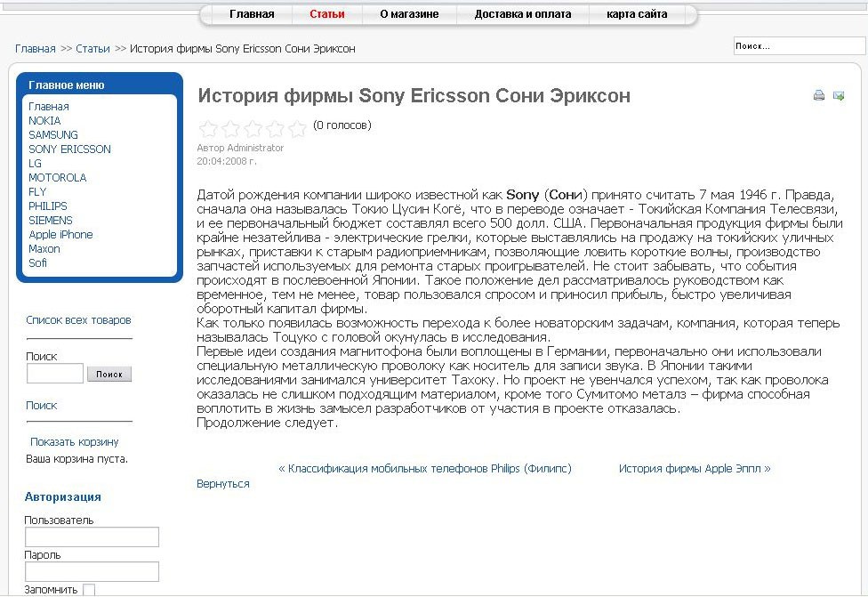Click the (0 голосов) vote count
The image size is (868, 597).
[342, 125]
